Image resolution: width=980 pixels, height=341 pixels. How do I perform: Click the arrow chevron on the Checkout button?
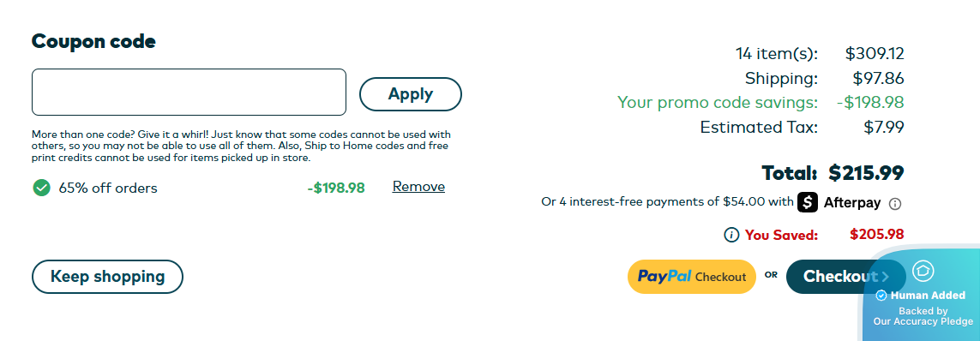pos(885,277)
